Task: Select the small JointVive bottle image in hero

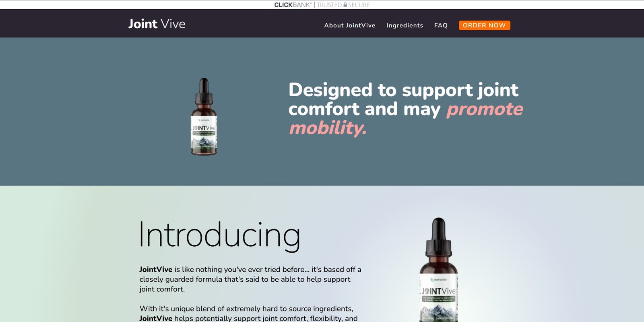Action: coord(204,117)
